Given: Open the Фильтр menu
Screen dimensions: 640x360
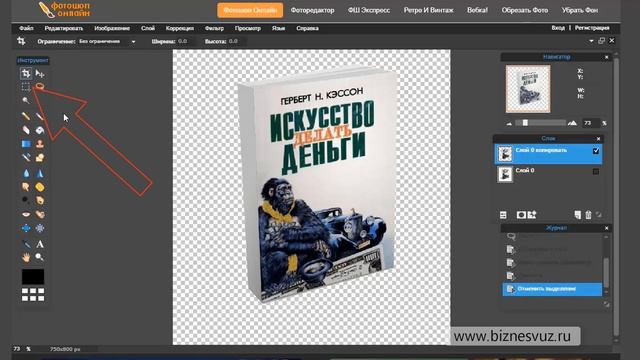Looking at the screenshot, I should pyautogui.click(x=214, y=28).
